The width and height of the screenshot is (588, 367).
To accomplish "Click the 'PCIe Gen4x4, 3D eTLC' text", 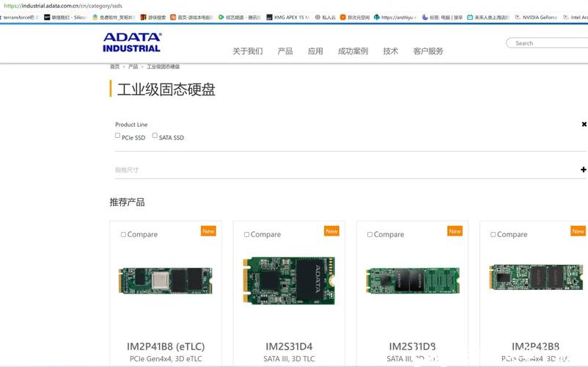I will 166,359.
